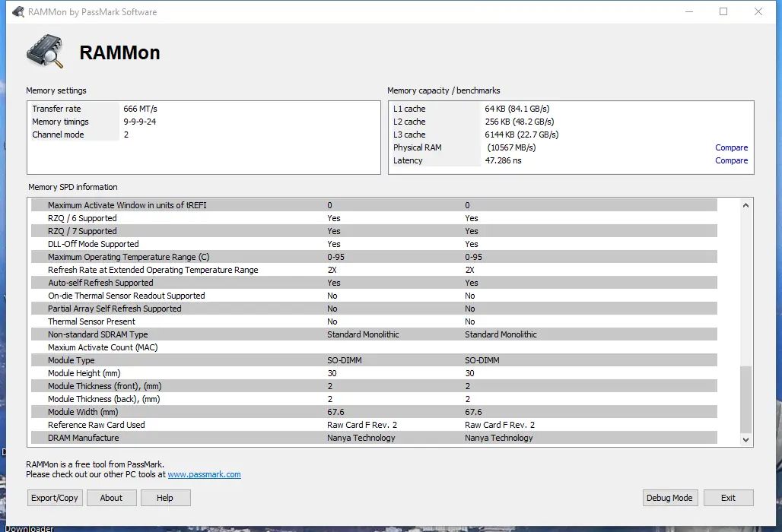Click the first Standard Monolithic value
The height and width of the screenshot is (532, 782).
[363, 334]
